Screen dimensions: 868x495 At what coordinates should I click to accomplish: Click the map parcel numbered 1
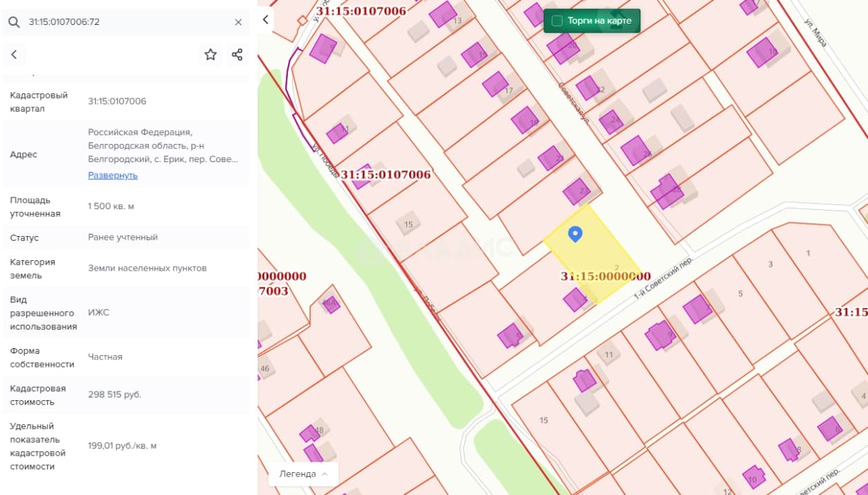808,253
